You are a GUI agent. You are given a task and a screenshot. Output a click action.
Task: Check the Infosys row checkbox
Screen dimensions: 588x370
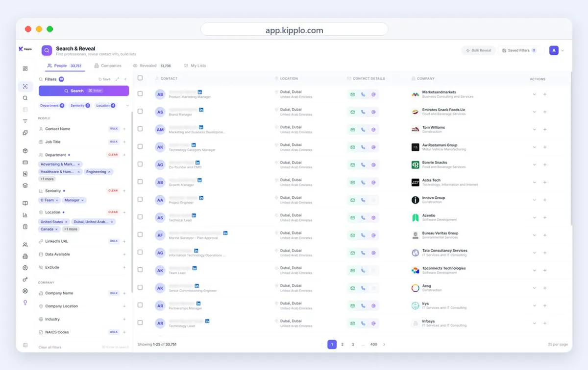tap(140, 323)
